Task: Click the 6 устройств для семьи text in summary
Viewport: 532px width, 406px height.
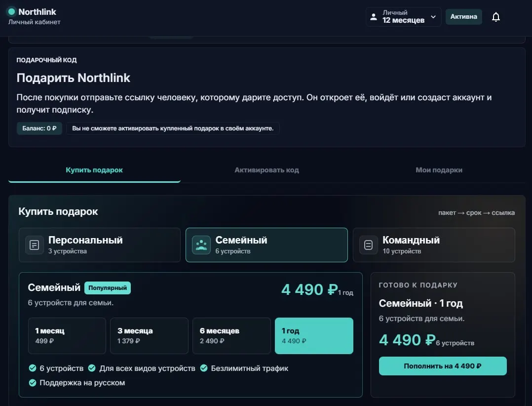Action: coord(422,319)
